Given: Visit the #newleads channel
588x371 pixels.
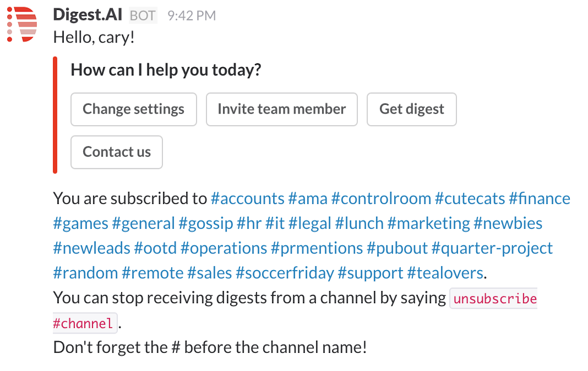Looking at the screenshot, I should tap(91, 248).
